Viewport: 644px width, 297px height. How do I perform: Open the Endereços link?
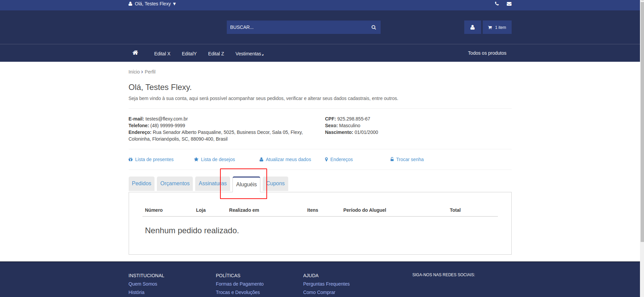[x=339, y=159]
